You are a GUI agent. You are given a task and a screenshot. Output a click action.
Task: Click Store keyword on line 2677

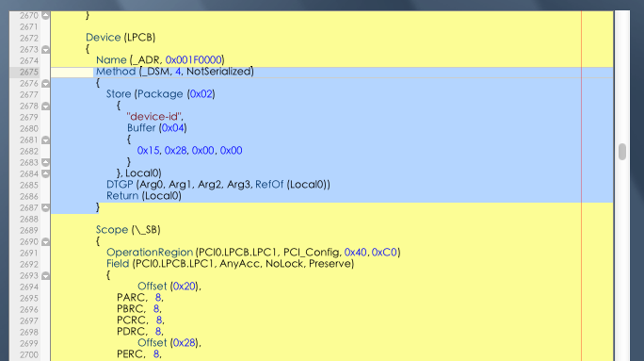119,94
